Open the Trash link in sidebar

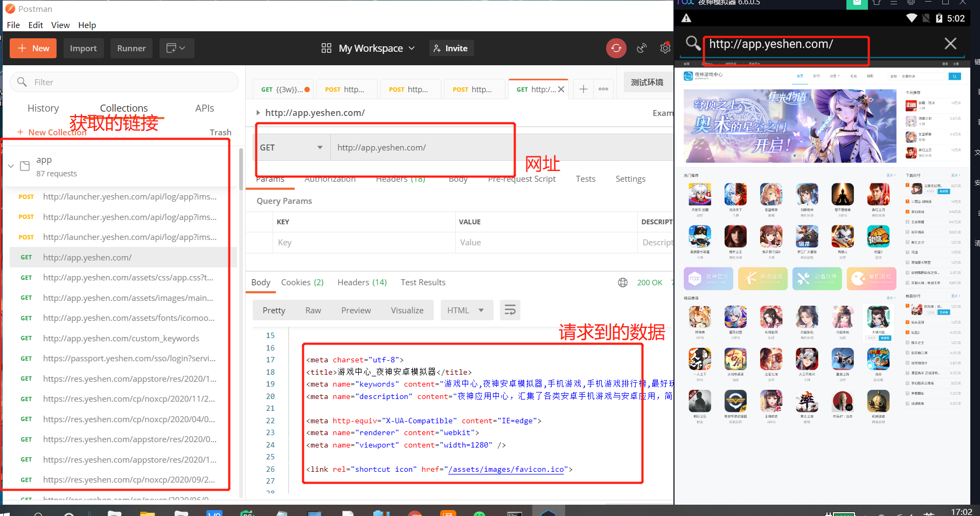tap(220, 132)
